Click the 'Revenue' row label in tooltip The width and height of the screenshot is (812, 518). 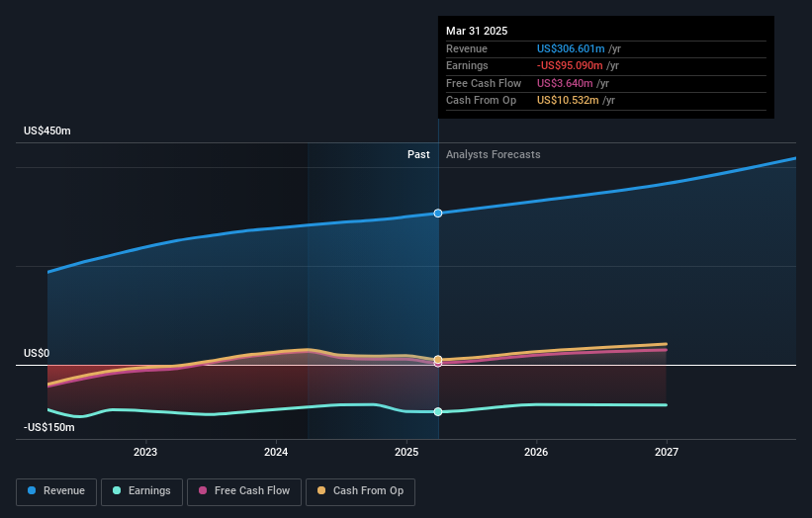[467, 48]
